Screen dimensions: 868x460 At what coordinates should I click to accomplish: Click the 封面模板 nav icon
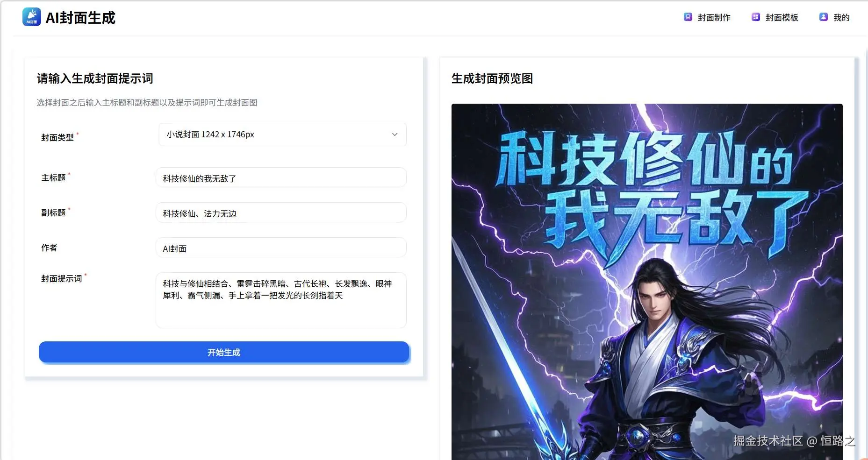756,17
